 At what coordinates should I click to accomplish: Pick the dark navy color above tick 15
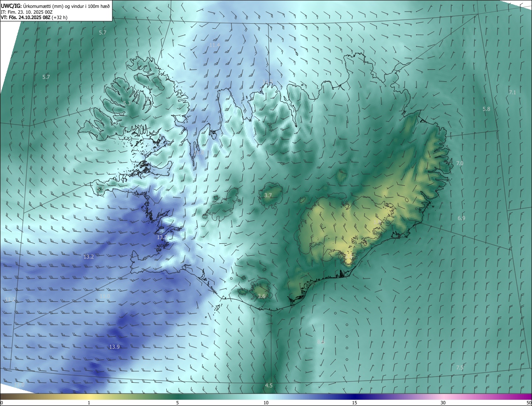355,396
